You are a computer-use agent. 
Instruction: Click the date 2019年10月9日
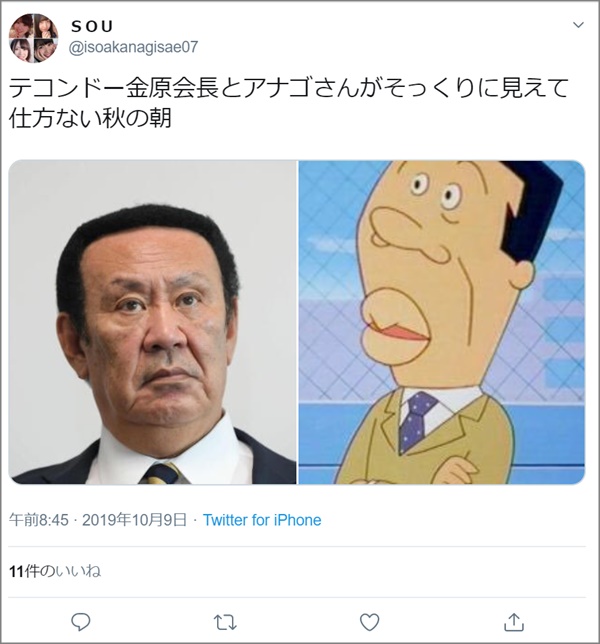point(134,520)
